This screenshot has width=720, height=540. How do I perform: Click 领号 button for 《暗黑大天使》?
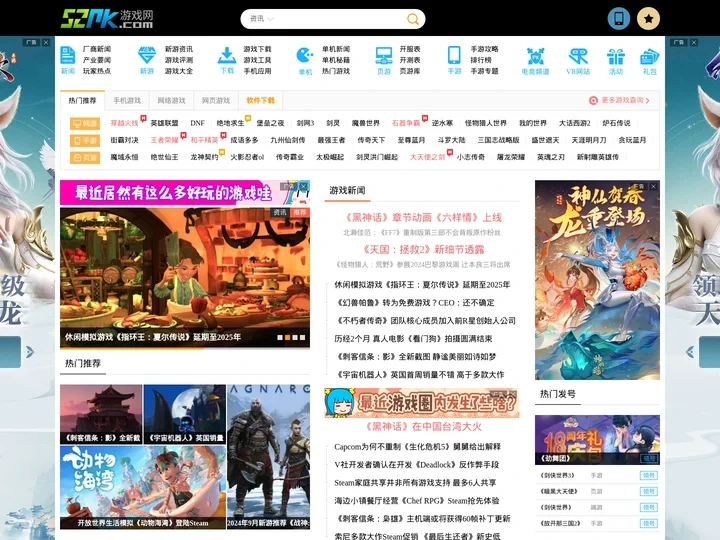coord(648,491)
